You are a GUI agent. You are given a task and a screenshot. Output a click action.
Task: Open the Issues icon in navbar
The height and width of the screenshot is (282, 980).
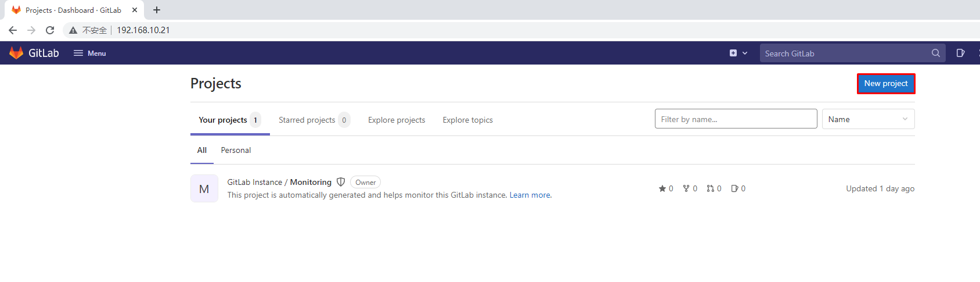coord(960,53)
